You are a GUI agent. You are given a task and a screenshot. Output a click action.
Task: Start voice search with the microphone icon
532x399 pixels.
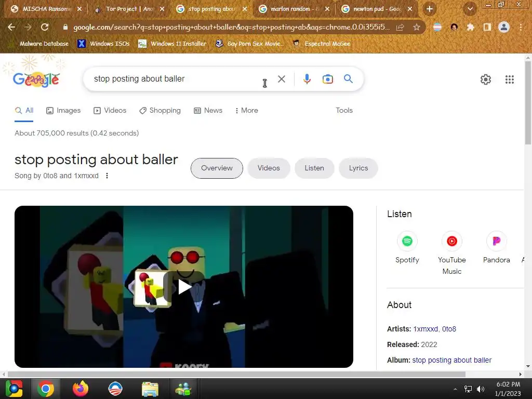pos(307,79)
